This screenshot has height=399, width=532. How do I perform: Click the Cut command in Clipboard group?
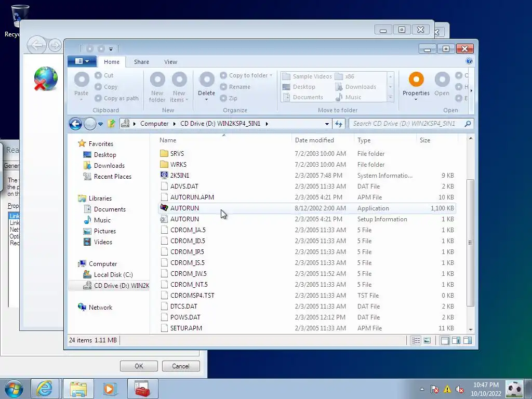pos(104,75)
